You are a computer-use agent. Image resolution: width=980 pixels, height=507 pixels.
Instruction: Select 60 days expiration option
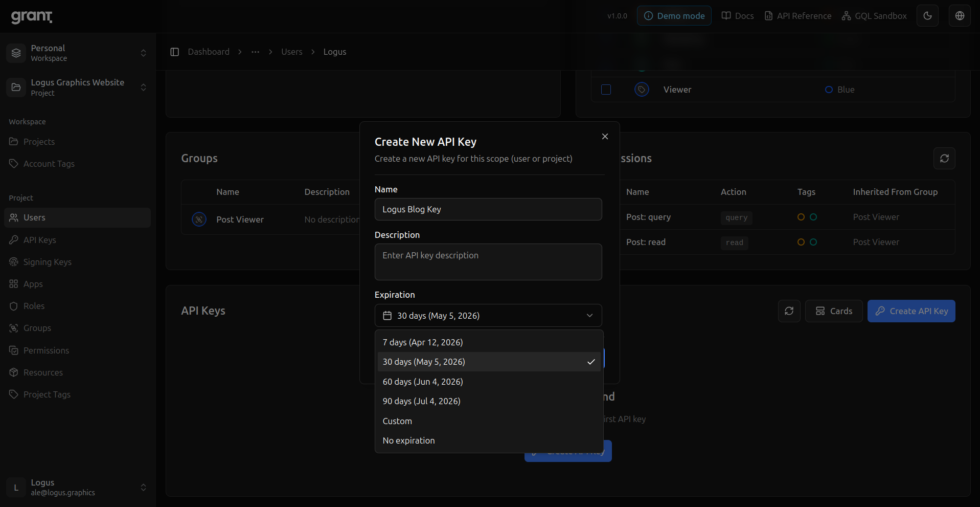(489, 382)
